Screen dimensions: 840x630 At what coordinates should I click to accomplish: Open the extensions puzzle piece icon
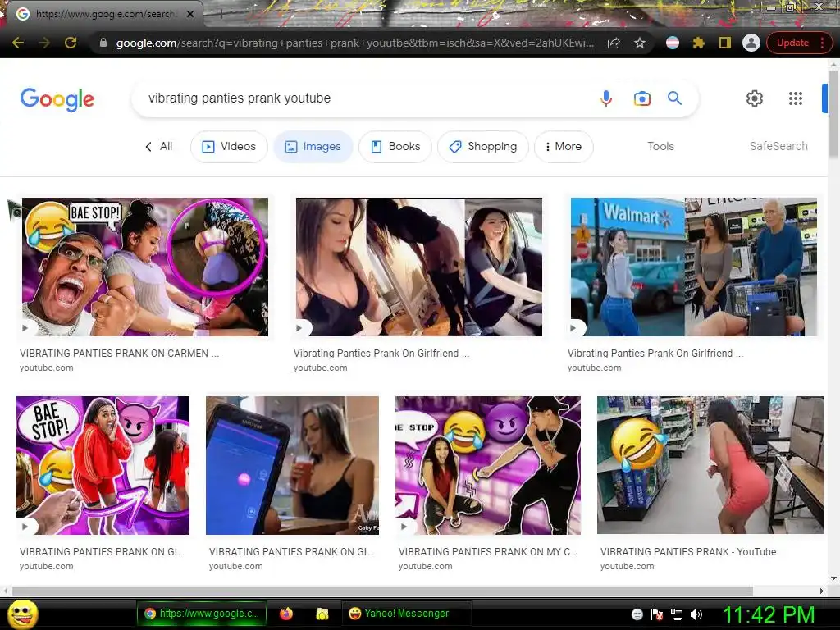[x=699, y=43]
